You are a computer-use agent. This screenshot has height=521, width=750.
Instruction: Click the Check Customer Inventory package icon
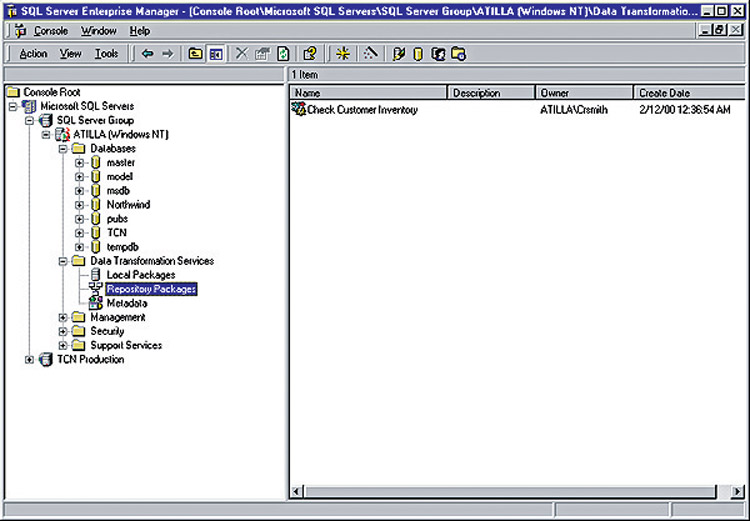pyautogui.click(x=298, y=109)
